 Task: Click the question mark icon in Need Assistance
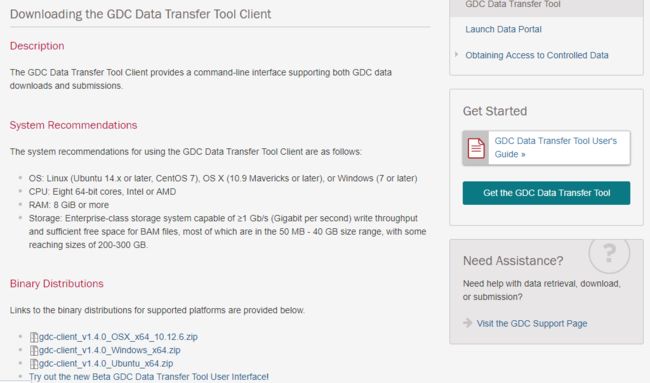pyautogui.click(x=609, y=253)
